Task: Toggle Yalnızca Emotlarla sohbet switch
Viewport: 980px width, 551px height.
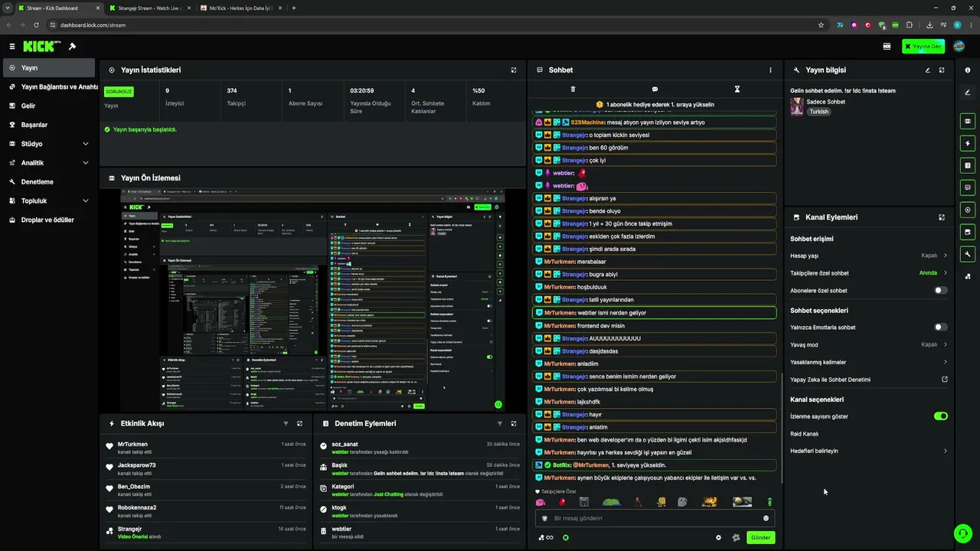Action: pyautogui.click(x=940, y=328)
